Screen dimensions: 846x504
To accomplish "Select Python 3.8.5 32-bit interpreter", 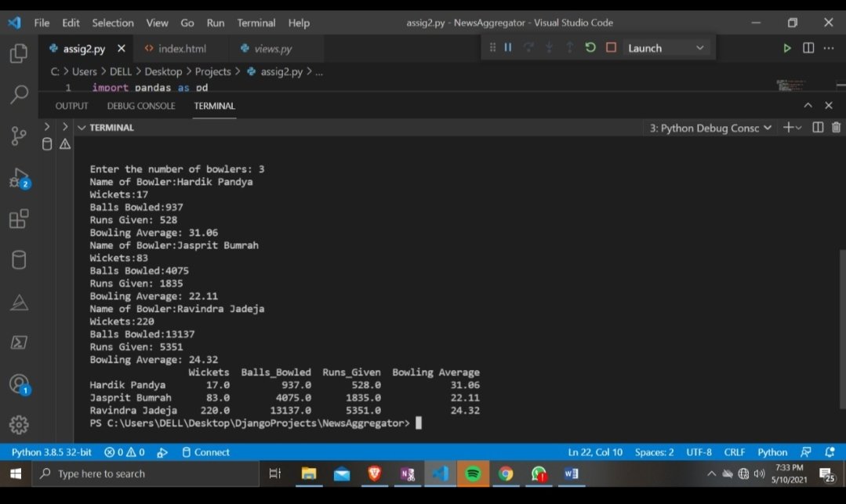I will pyautogui.click(x=51, y=452).
